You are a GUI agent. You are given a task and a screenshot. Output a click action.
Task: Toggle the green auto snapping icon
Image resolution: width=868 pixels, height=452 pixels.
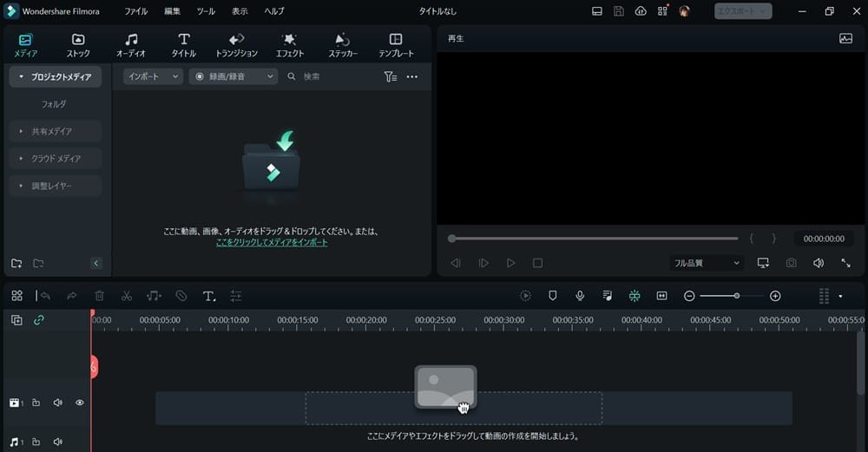tap(635, 296)
